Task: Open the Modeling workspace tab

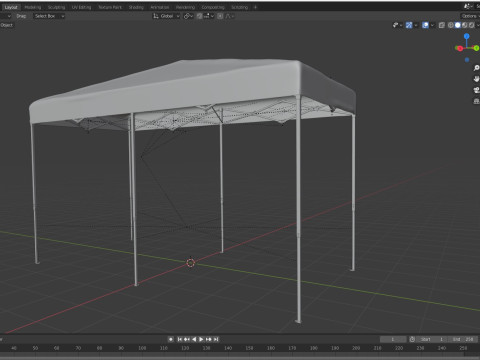Action: [x=33, y=7]
